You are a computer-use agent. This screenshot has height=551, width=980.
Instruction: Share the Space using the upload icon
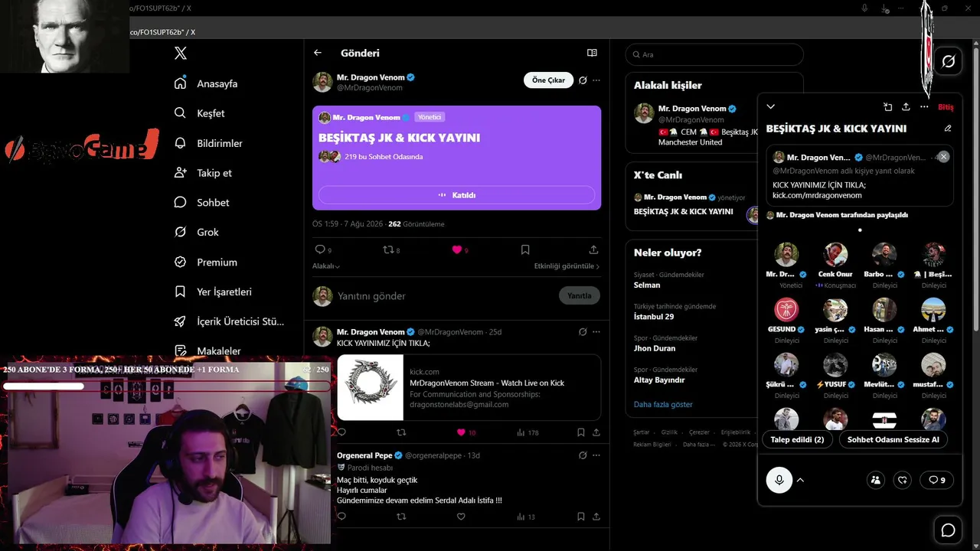click(906, 107)
